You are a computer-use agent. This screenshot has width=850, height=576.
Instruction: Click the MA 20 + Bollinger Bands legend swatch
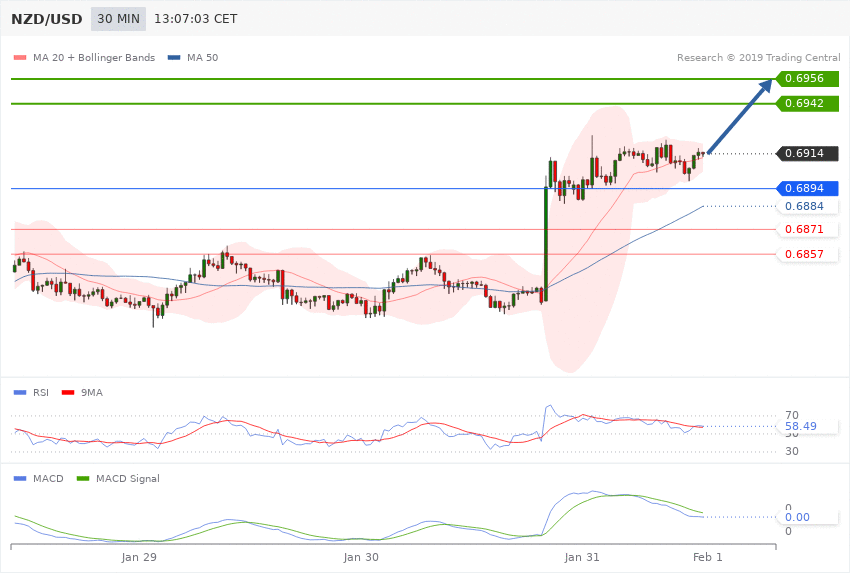point(20,57)
